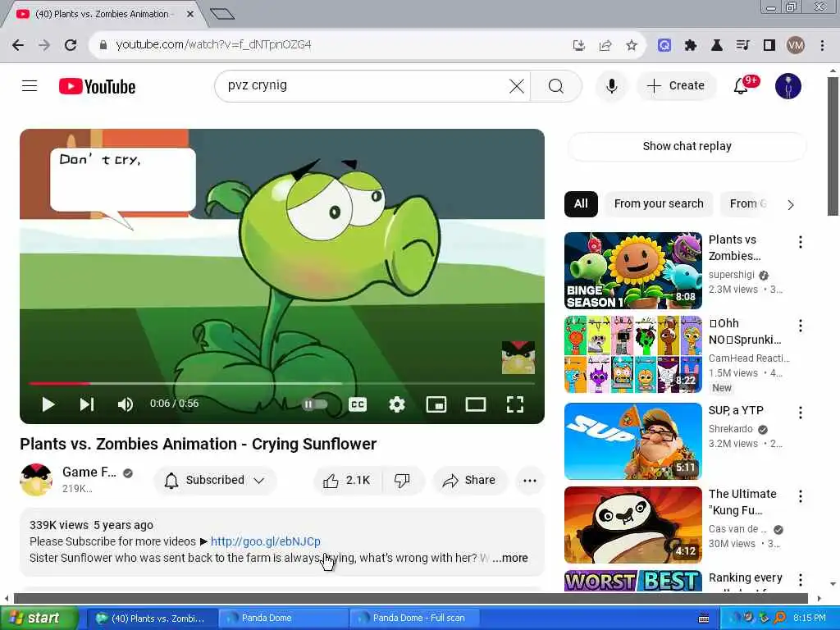Mute the video volume
The width and height of the screenshot is (840, 630).
click(x=125, y=404)
